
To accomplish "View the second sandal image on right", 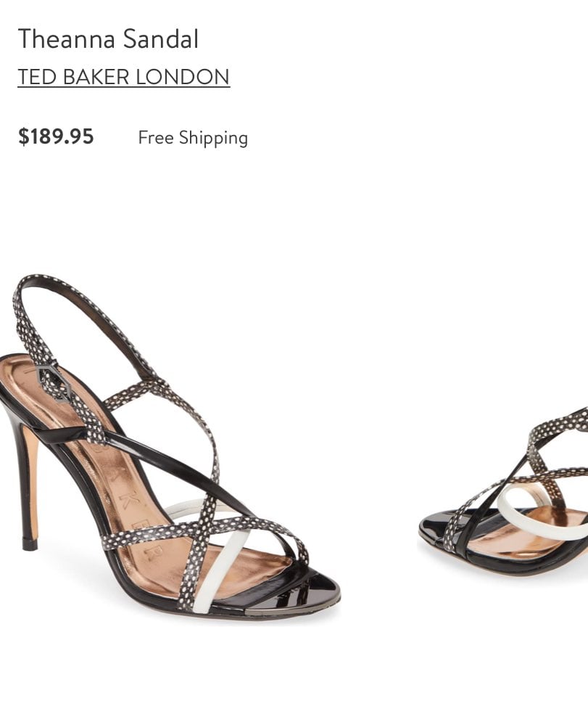I will click(503, 490).
